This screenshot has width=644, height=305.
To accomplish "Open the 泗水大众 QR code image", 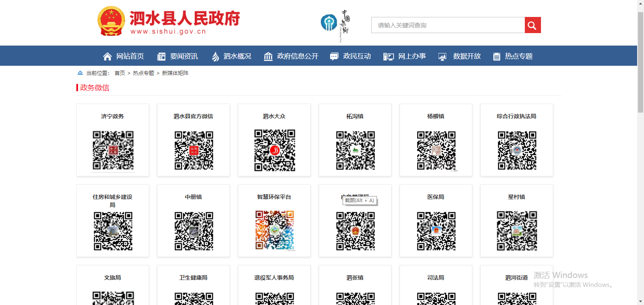I will [275, 150].
